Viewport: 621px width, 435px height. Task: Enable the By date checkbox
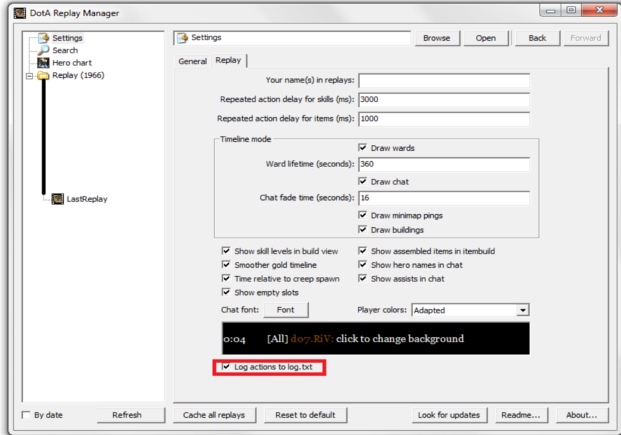(26, 415)
